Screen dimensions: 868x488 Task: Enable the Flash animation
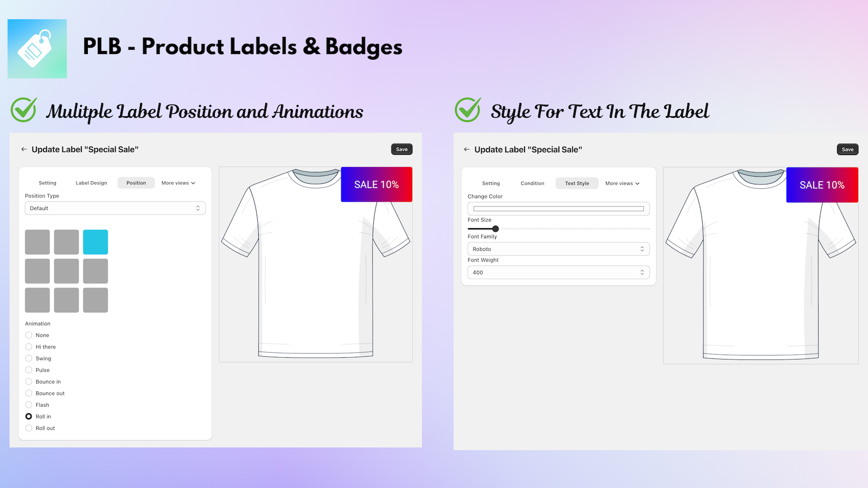[29, 404]
